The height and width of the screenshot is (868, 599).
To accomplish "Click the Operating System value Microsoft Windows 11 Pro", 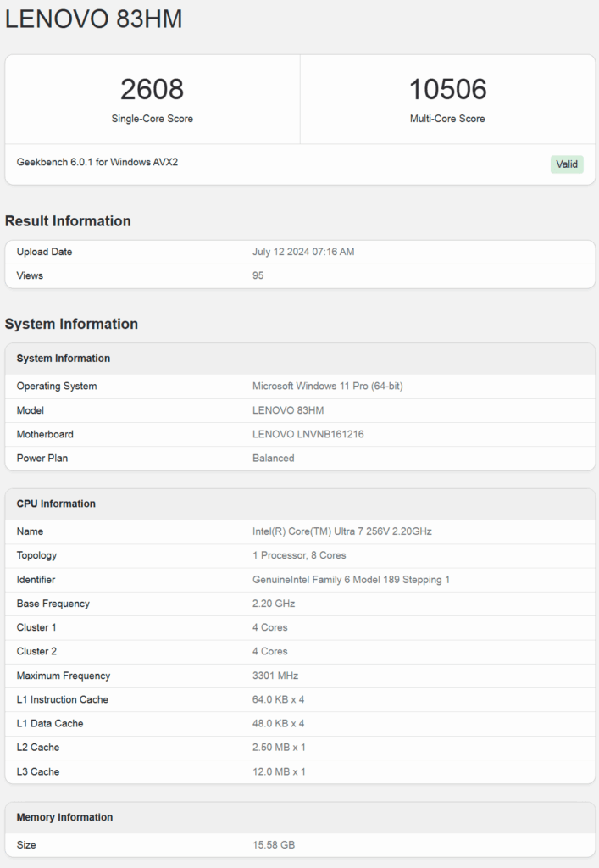I will tap(327, 386).
